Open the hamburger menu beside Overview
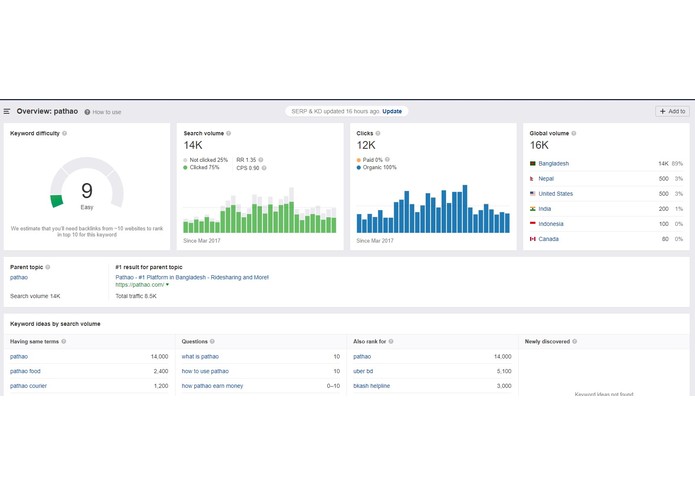Viewport: 695px width, 494px height. coord(7,111)
